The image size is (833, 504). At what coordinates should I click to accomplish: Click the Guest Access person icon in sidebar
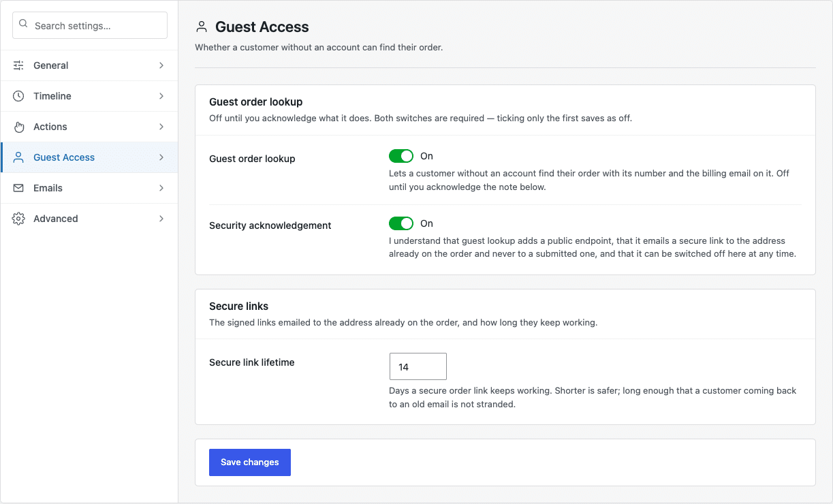[x=19, y=157]
